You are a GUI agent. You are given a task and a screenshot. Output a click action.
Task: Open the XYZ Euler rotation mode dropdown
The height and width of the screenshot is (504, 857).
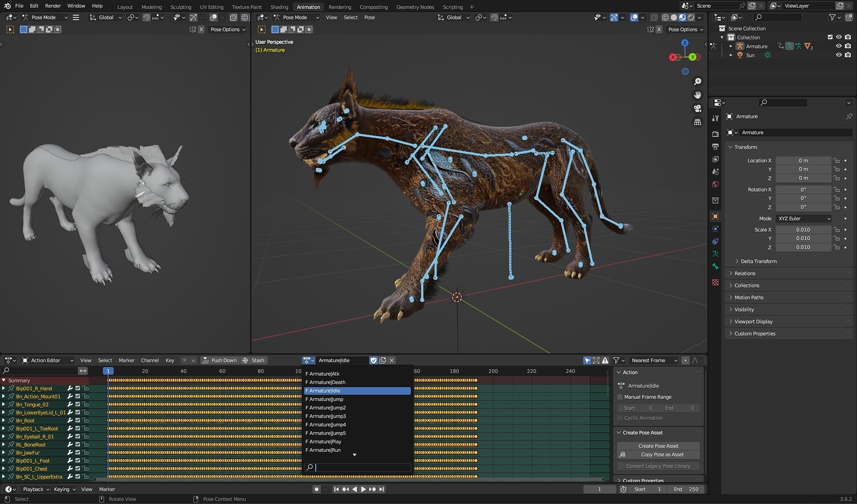803,219
